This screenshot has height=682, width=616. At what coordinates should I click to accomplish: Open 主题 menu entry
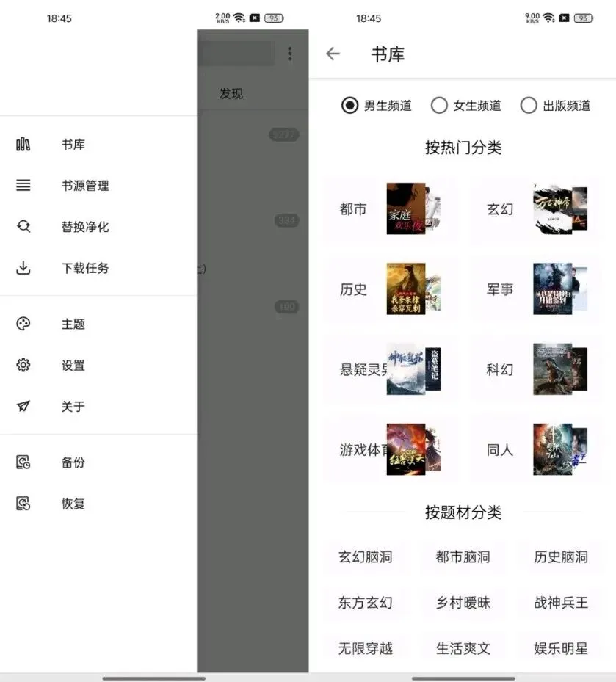[x=98, y=324]
